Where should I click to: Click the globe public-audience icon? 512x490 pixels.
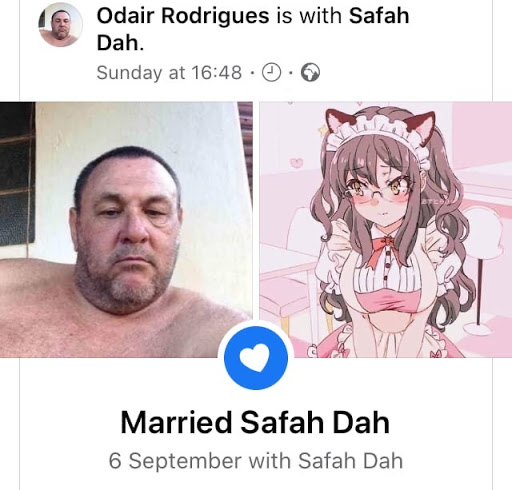pyautogui.click(x=310, y=73)
